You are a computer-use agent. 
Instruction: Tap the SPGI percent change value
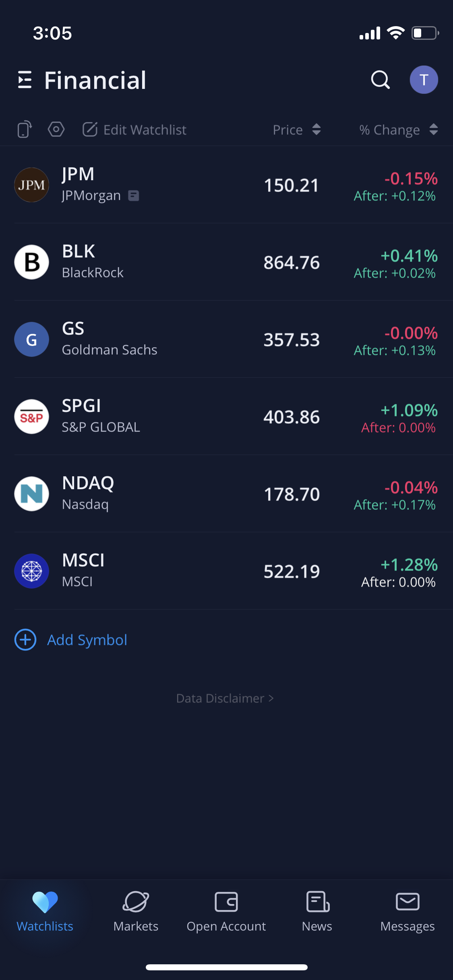tap(409, 410)
